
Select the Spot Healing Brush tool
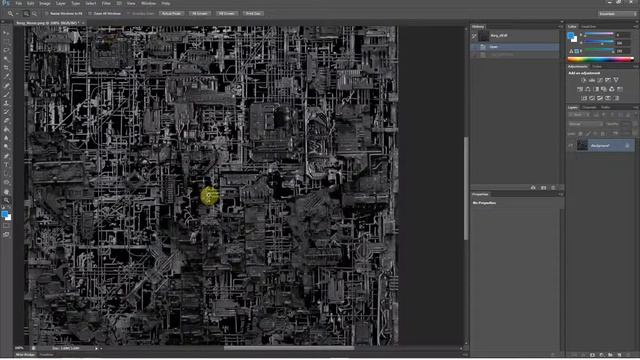click(6, 85)
